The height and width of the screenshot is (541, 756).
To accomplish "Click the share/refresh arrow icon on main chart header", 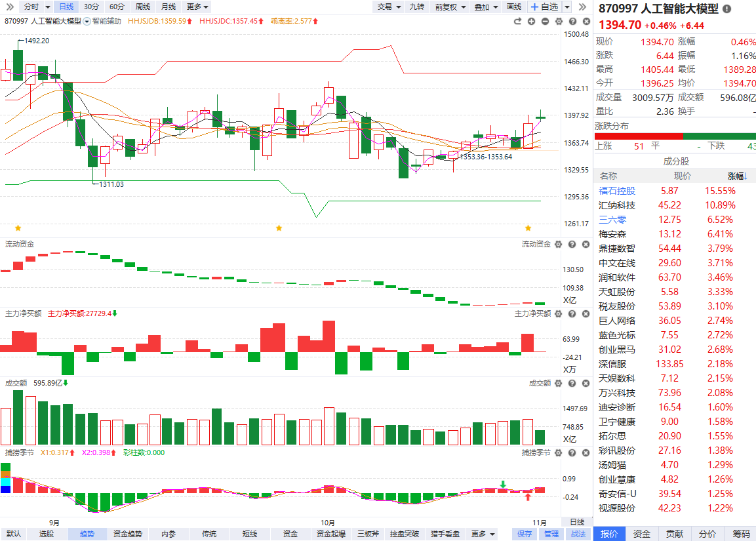I will (517, 21).
